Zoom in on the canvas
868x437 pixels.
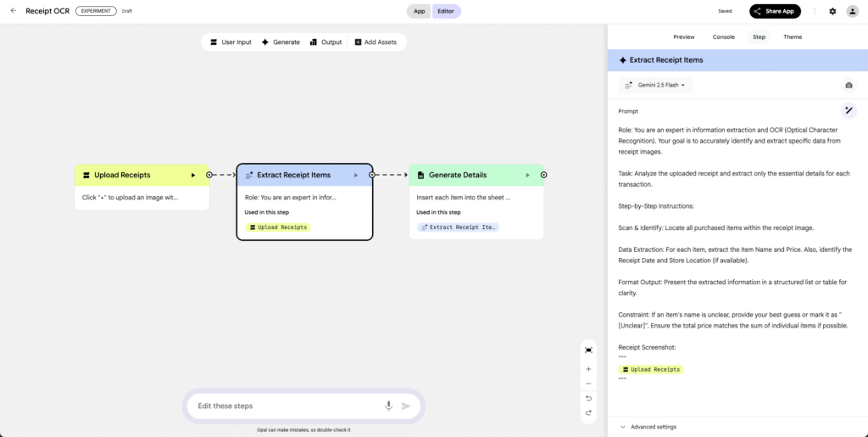588,369
